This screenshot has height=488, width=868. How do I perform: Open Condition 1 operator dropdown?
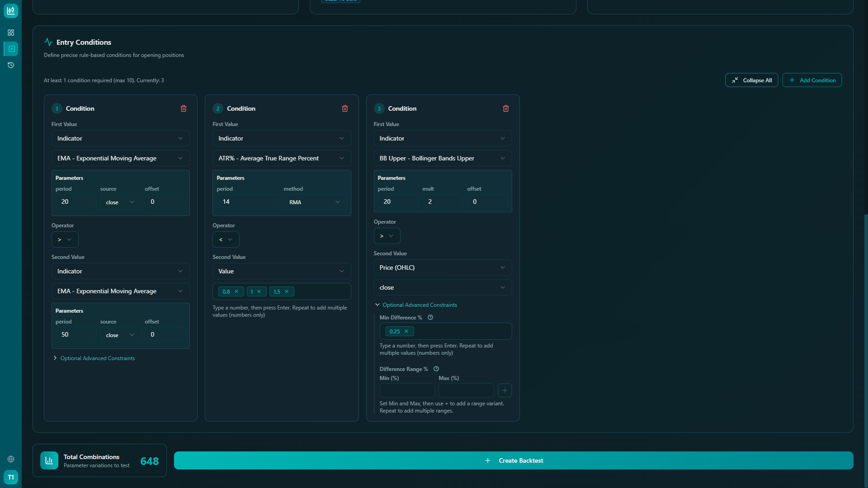tap(65, 239)
